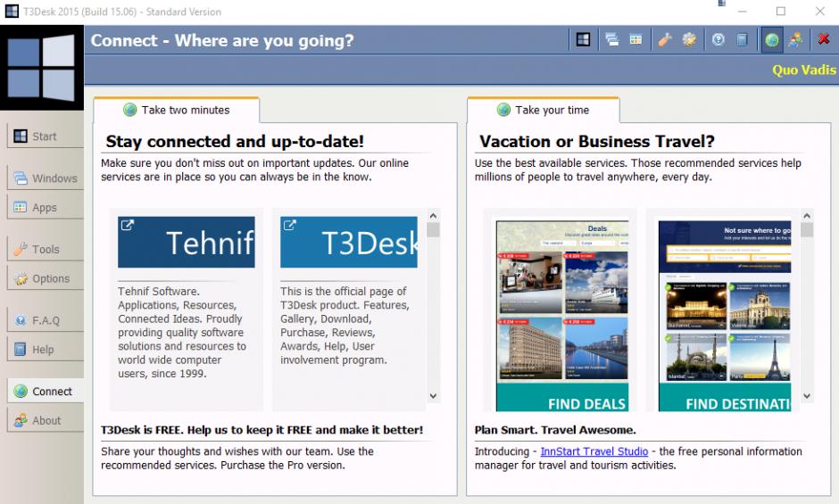839x504 pixels.
Task: Click the T3Desk logo in the sidebar
Action: (x=41, y=68)
